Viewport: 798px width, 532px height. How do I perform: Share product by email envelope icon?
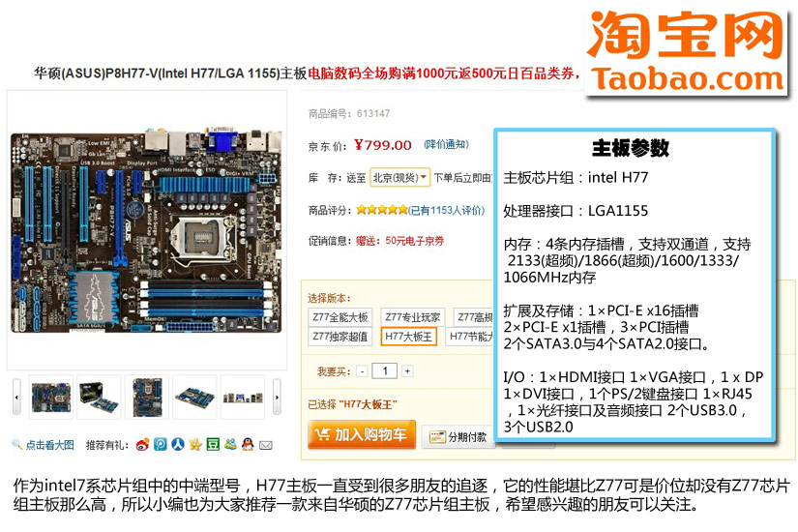tap(266, 446)
